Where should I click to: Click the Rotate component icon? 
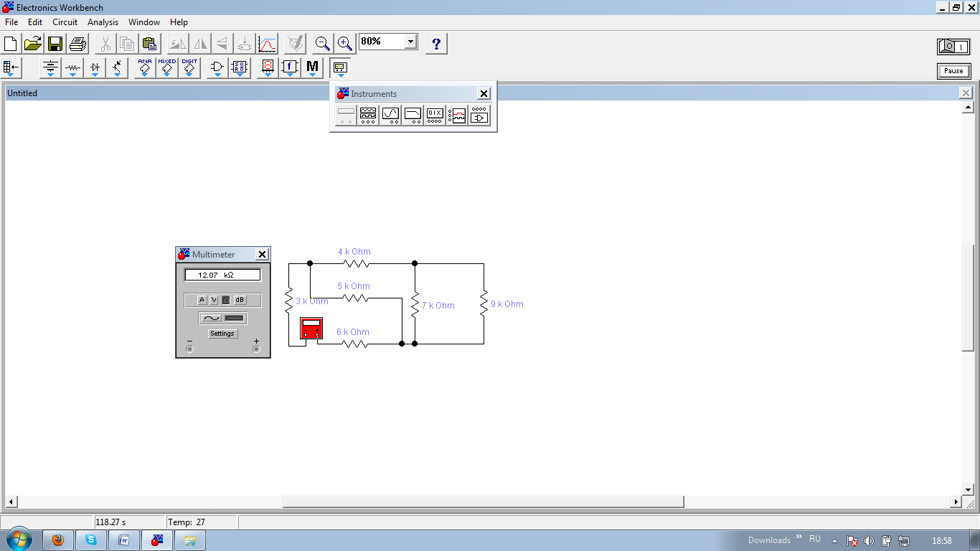pos(177,44)
